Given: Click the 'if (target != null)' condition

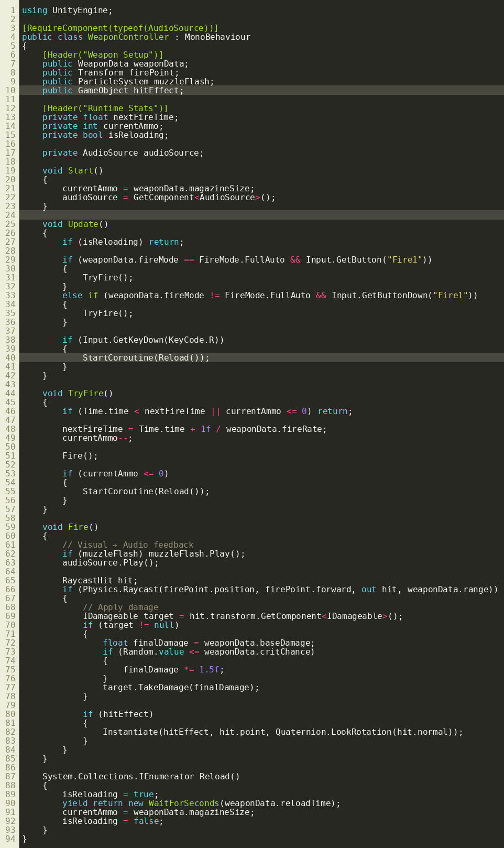Looking at the screenshot, I should coord(130,626).
